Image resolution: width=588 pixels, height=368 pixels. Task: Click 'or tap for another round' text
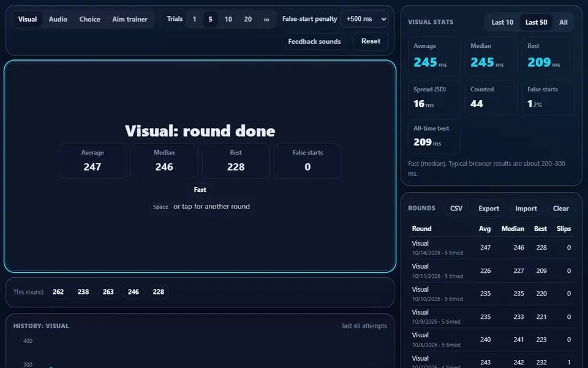[x=211, y=207]
